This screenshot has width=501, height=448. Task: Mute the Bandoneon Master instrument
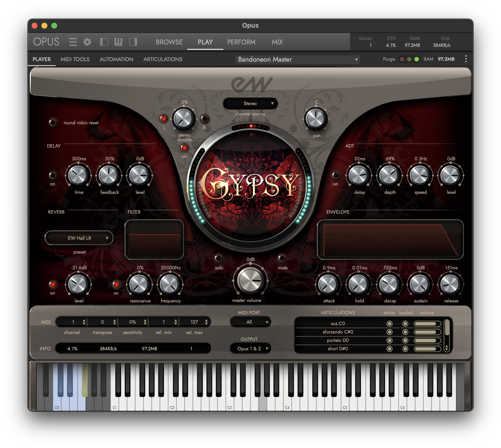tap(283, 259)
